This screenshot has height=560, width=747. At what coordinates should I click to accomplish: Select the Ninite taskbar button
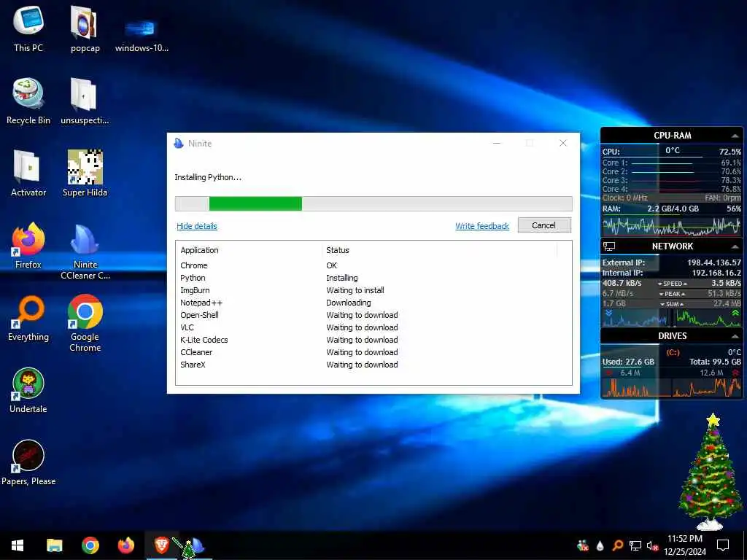pos(197,545)
